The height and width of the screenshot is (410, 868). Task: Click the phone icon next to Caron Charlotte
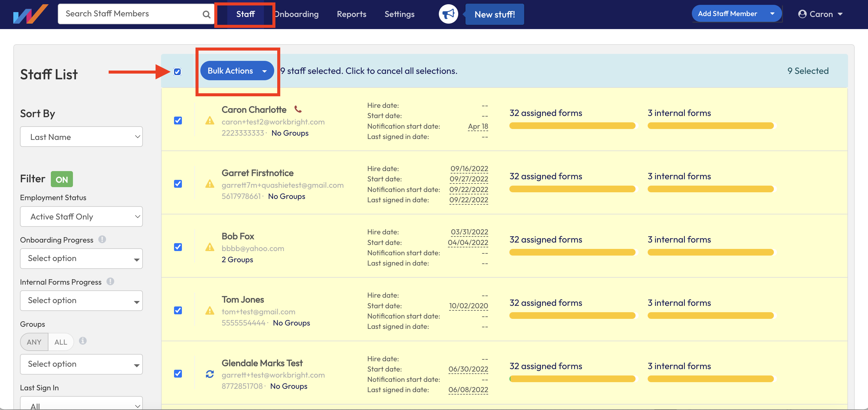pos(298,109)
